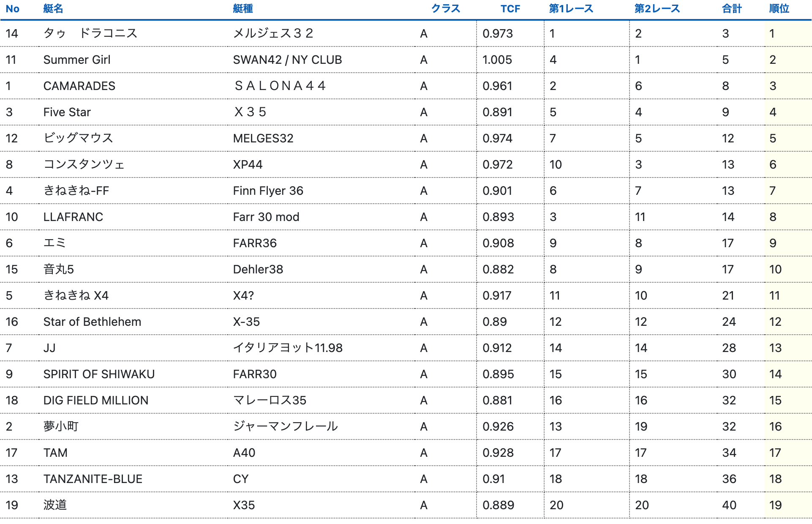Click the 第1レース column header
The height and width of the screenshot is (524, 812).
pyautogui.click(x=571, y=9)
